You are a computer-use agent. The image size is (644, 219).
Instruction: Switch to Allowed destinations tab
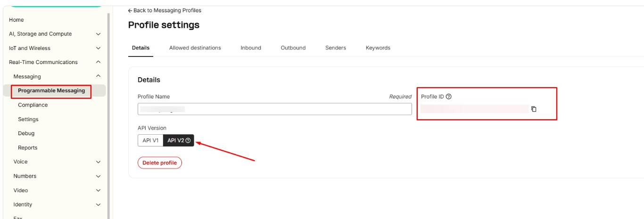coord(195,48)
